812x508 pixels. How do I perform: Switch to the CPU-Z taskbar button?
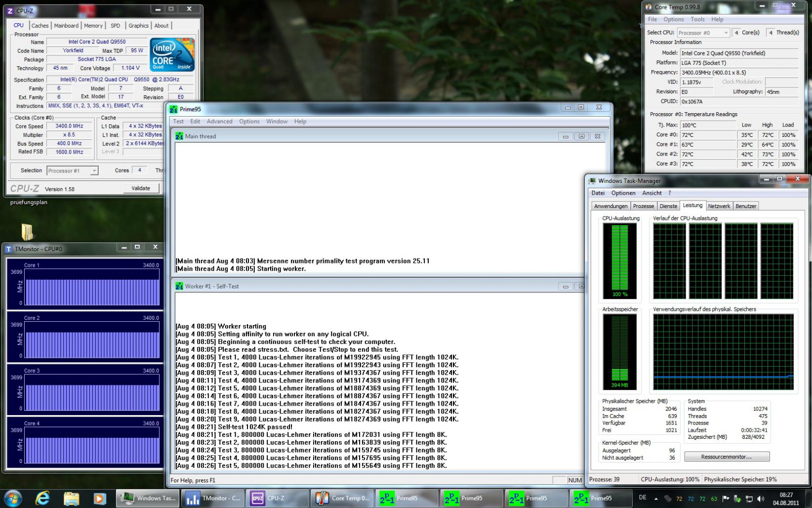tap(278, 498)
